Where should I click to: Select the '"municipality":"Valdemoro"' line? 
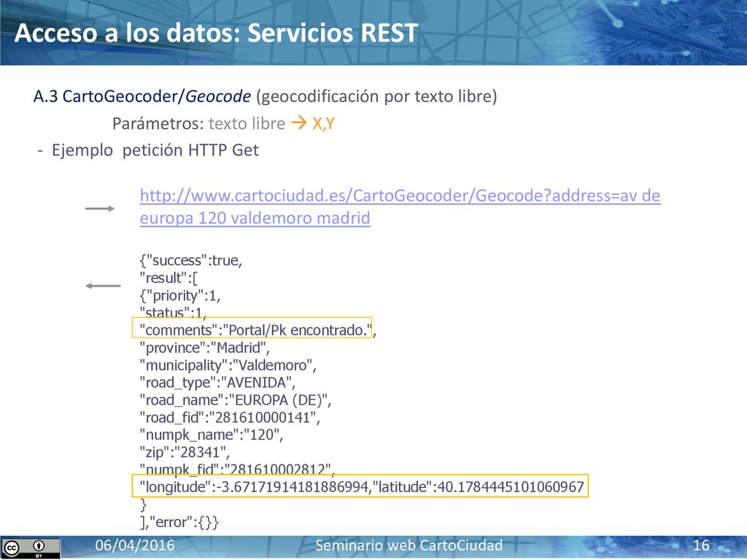(x=228, y=365)
